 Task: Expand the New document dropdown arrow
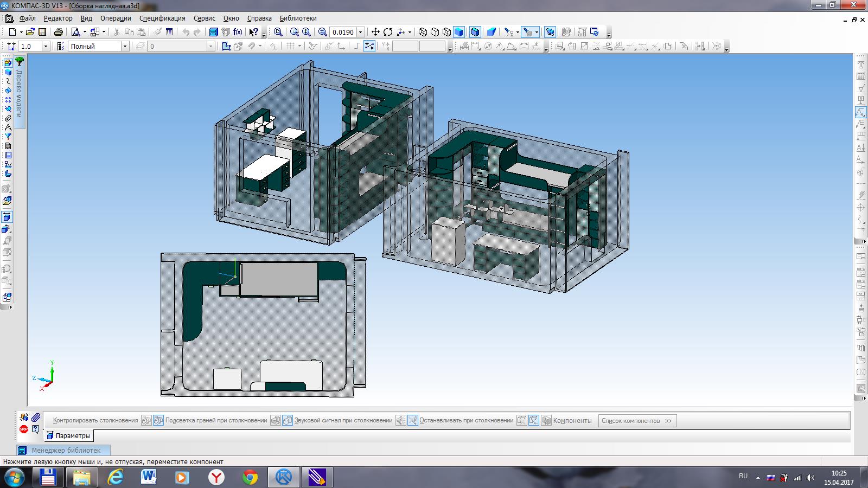(x=21, y=32)
